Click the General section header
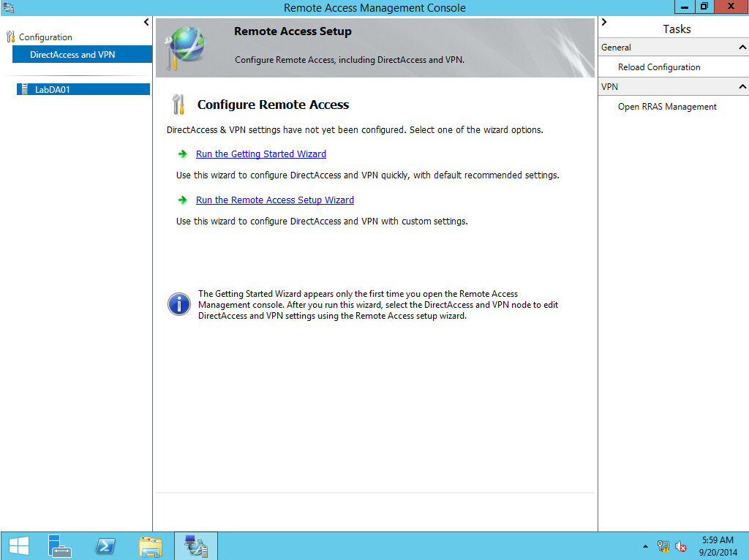This screenshot has width=749, height=560. pos(674,48)
